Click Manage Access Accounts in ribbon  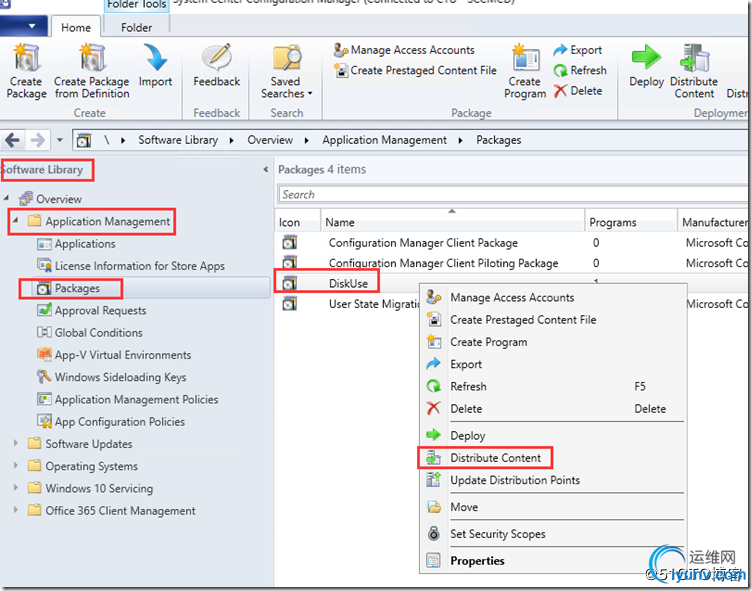(404, 50)
